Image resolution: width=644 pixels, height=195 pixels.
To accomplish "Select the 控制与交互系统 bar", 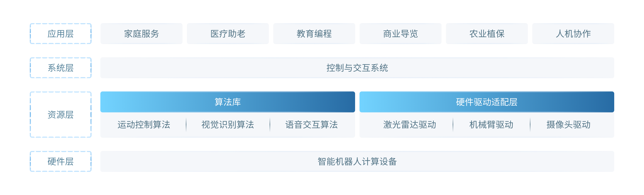I will 357,68.
